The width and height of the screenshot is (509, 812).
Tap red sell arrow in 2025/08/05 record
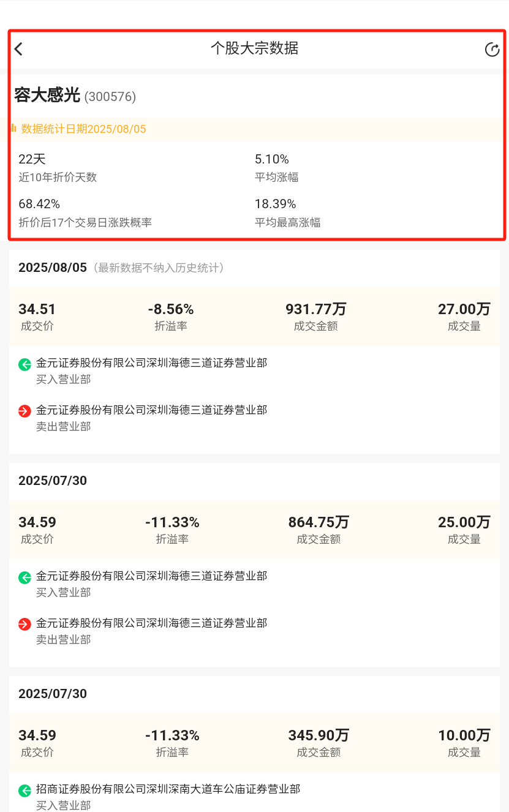tap(25, 412)
